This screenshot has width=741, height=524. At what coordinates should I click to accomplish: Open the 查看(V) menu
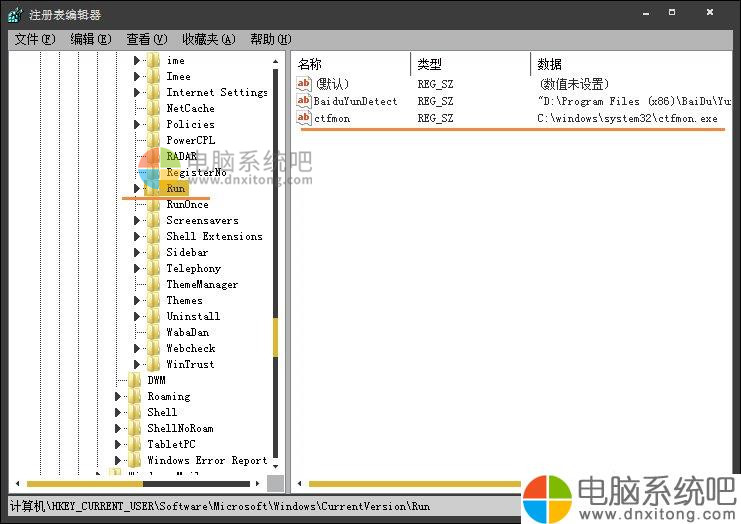coord(146,39)
